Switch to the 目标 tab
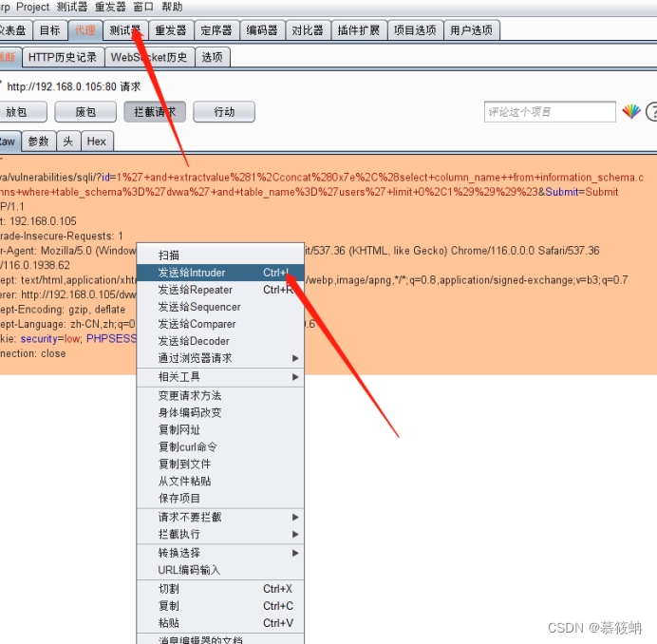This screenshot has height=644, width=657. point(50,30)
